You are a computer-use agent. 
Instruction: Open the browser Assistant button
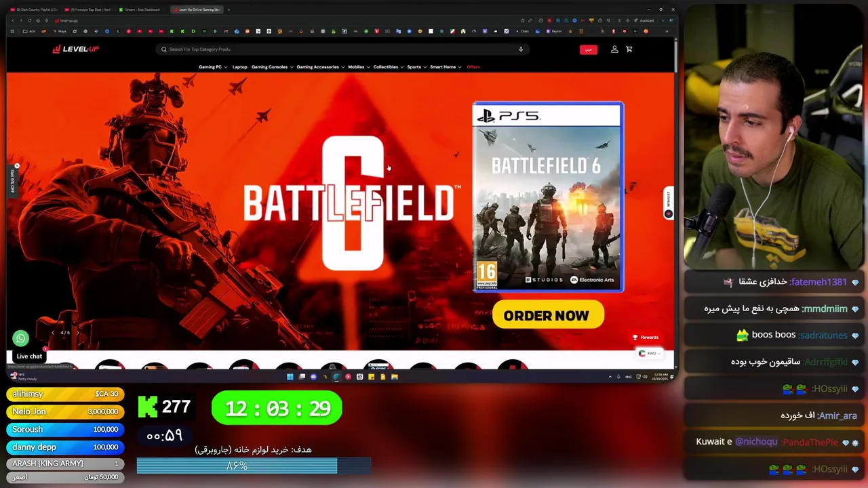(x=644, y=20)
